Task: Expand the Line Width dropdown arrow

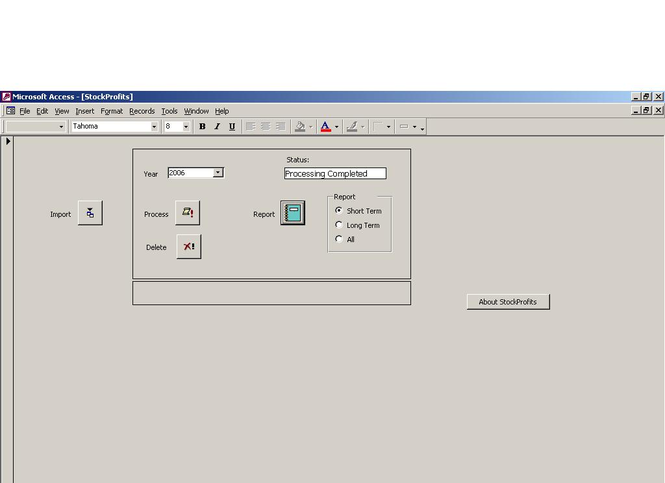Action: coord(388,126)
